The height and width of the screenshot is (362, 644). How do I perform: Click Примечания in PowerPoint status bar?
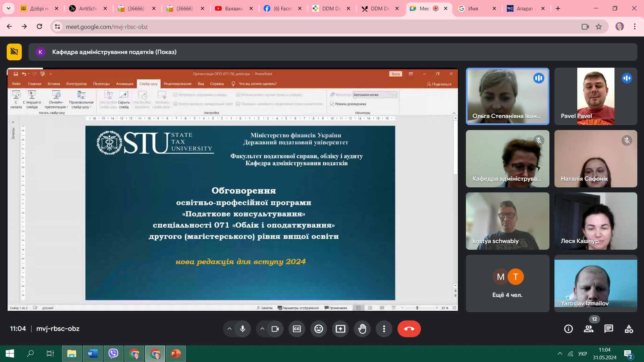(336, 308)
